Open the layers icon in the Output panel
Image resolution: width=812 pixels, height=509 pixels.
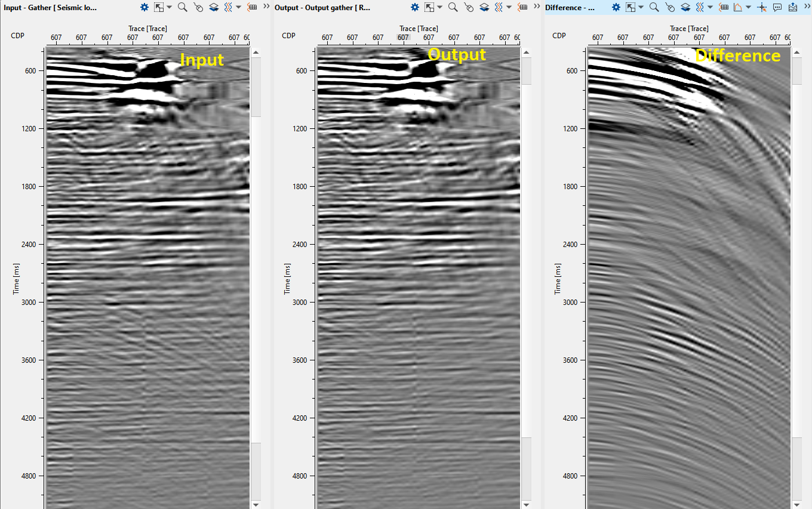[484, 7]
